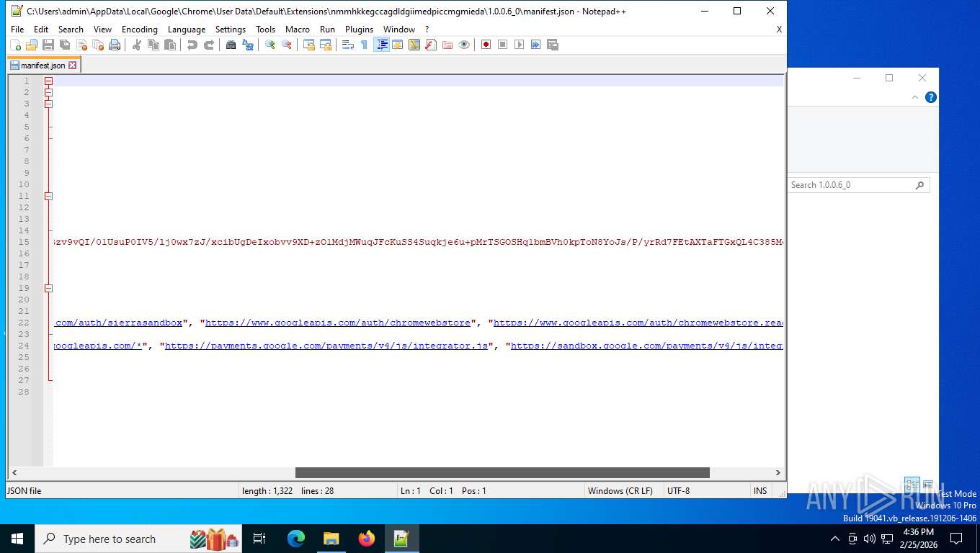Collapse the fold marker at line 11
This screenshot has width=980, height=553.
point(49,196)
